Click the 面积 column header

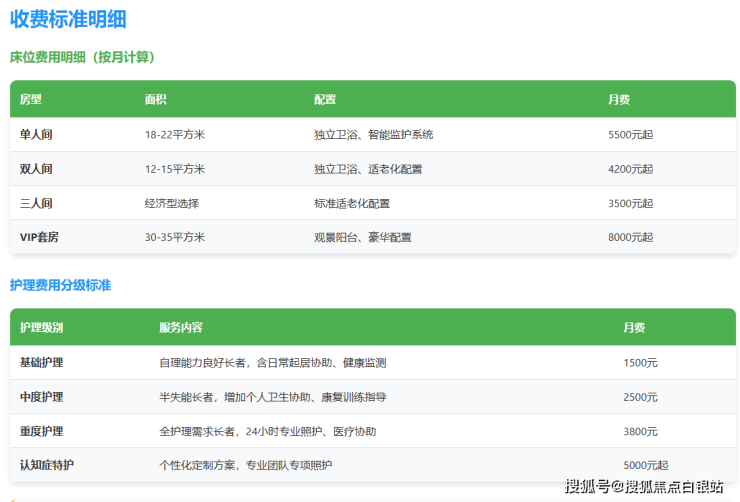(155, 100)
